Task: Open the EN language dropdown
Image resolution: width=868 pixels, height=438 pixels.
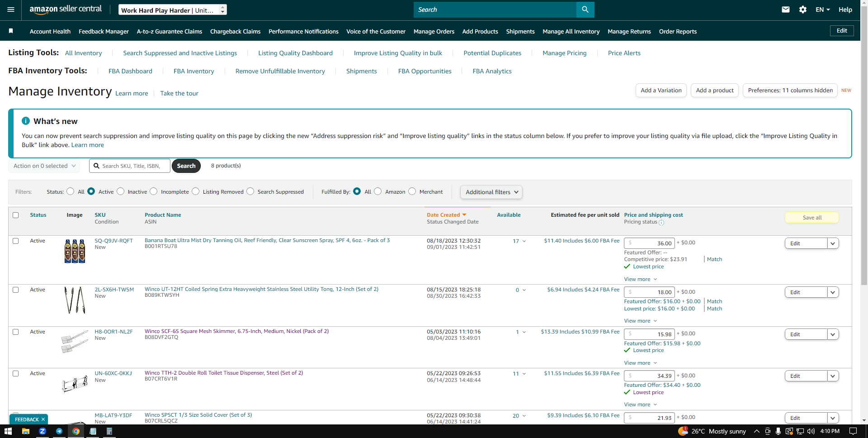Action: point(823,10)
